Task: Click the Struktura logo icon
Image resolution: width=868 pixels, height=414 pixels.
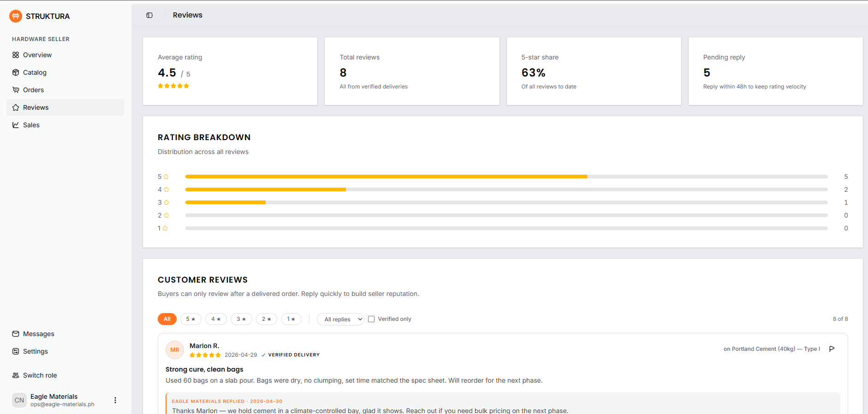Action: 16,16
